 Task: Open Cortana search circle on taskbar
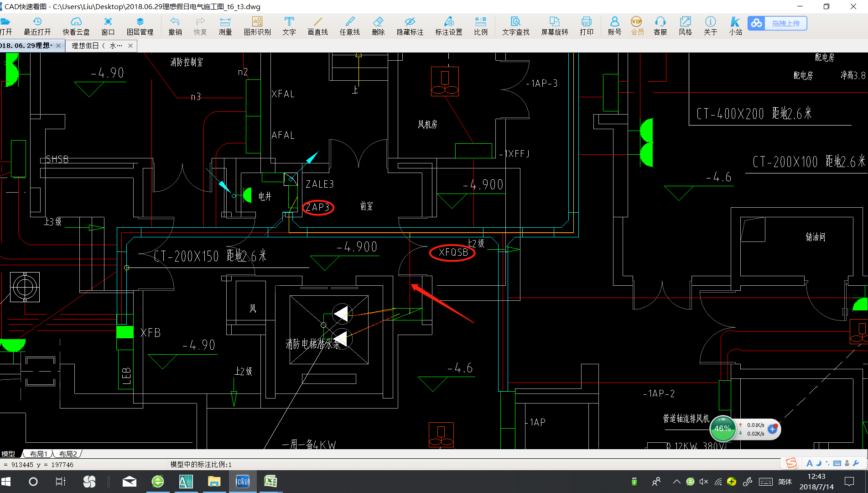[33, 482]
